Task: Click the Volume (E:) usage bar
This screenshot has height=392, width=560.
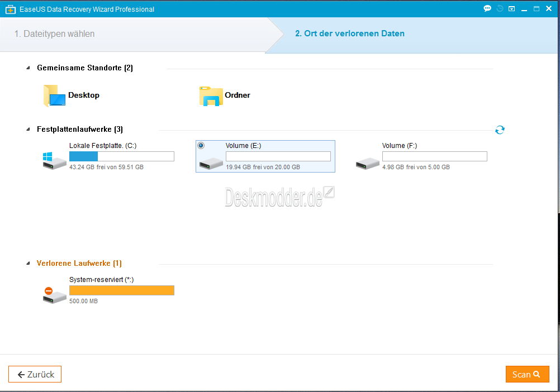Action: [x=278, y=156]
